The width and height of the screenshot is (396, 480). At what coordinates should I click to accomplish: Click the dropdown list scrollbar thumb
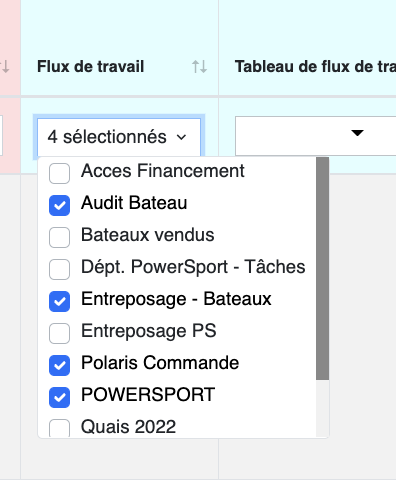322,268
